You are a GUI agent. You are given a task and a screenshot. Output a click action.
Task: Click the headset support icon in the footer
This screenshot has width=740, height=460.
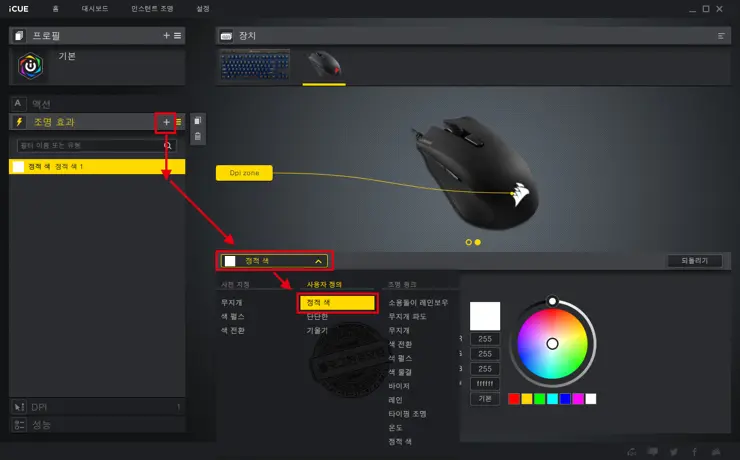click(x=631, y=452)
